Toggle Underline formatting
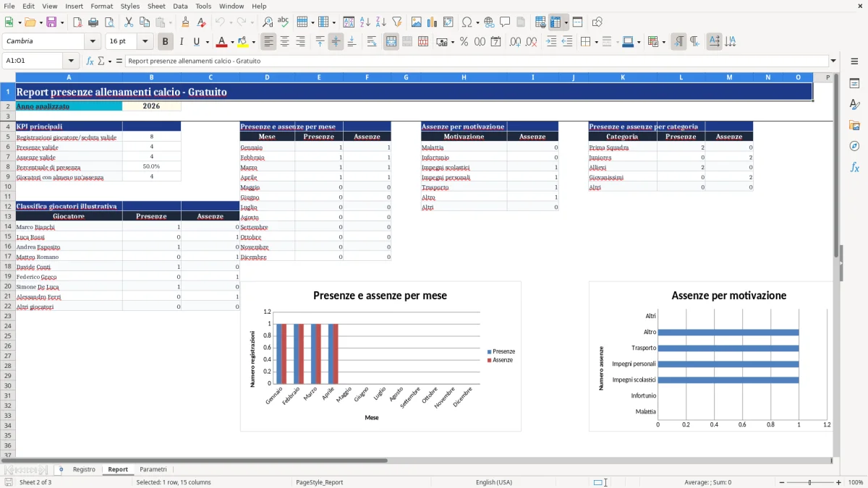Screen dimensions: 868x488 (x=196, y=42)
